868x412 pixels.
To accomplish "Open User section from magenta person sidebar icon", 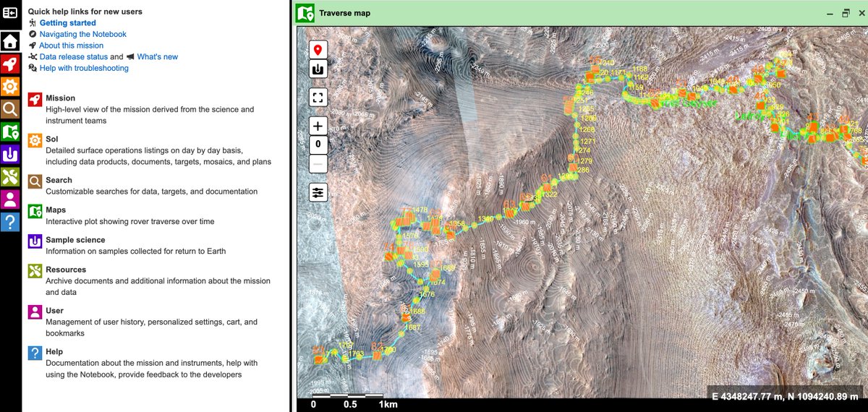I will [10, 199].
